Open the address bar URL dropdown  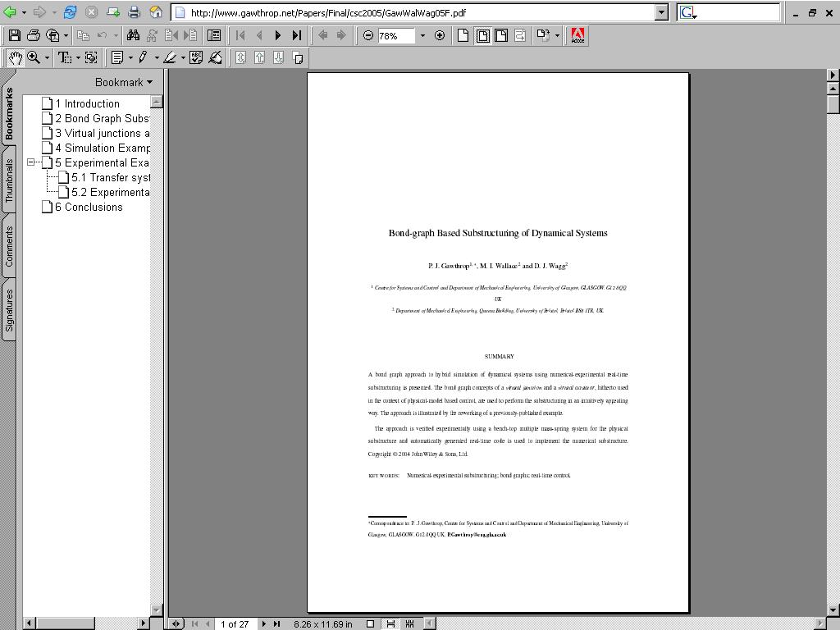coord(662,12)
